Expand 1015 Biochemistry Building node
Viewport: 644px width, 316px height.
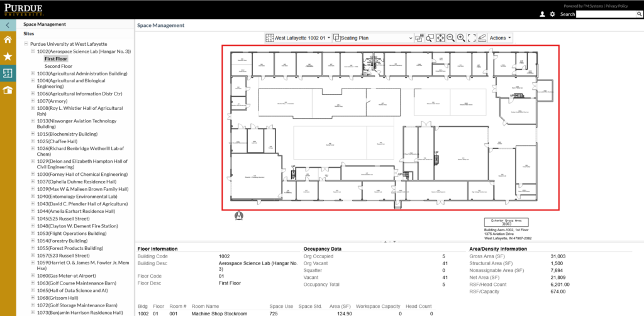33,134
